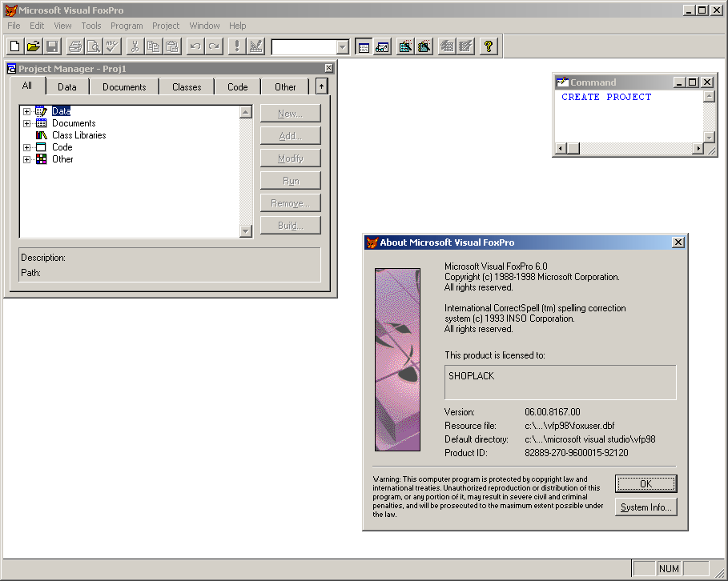
Task: Open the database dropdown in toolbar
Action: [343, 47]
